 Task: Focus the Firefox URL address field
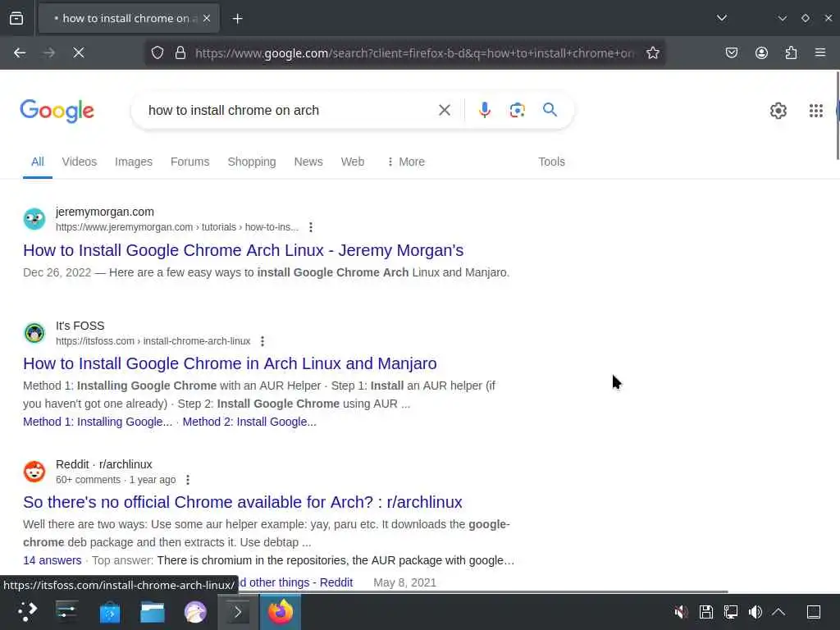click(414, 53)
